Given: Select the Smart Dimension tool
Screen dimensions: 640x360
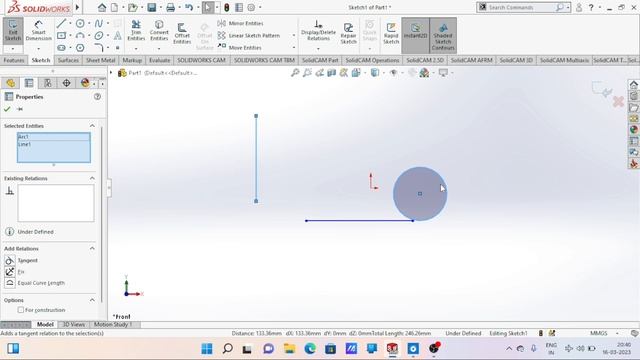Looking at the screenshot, I should (x=38, y=30).
